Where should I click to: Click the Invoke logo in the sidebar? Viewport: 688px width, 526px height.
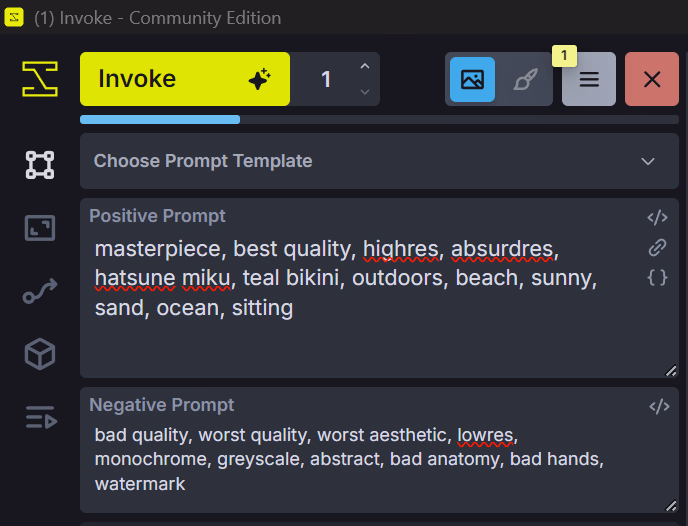pos(40,79)
